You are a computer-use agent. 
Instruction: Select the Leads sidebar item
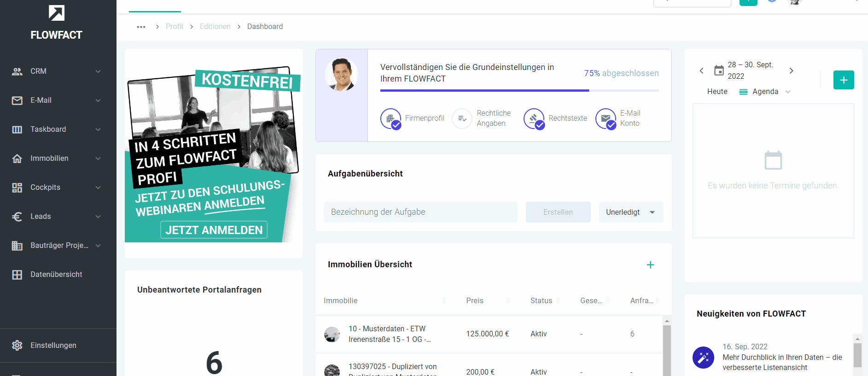click(x=58, y=217)
